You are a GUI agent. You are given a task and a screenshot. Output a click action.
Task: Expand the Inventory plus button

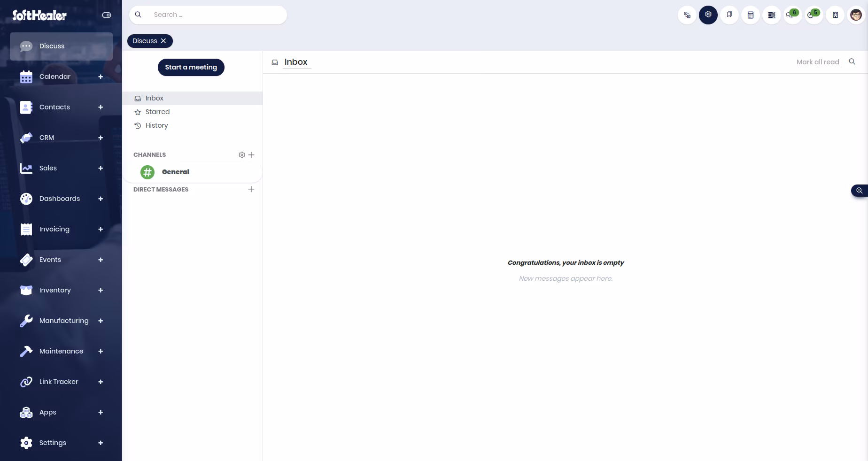[x=101, y=290]
